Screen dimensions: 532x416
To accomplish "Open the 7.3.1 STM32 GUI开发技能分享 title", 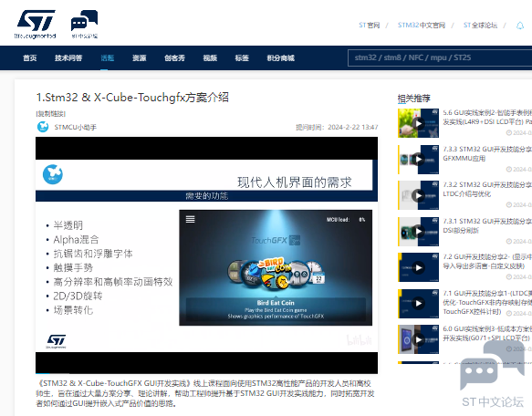I will (x=487, y=225).
